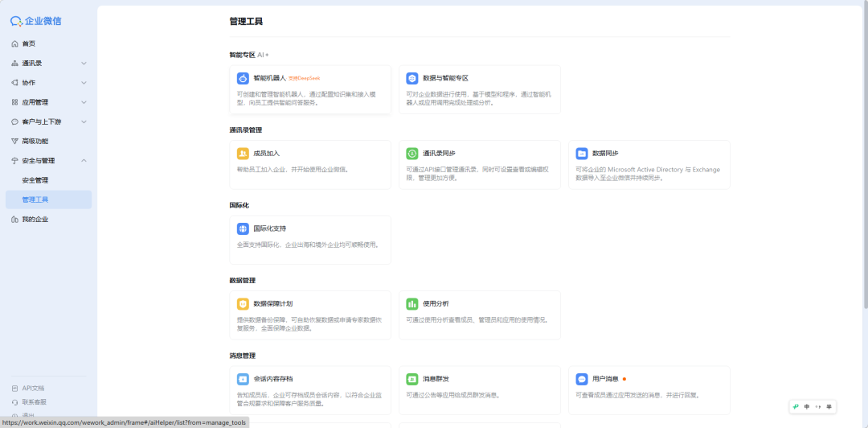This screenshot has width=868, height=428.
Task: Click the 我的企业 sidebar icon
Action: click(x=15, y=220)
